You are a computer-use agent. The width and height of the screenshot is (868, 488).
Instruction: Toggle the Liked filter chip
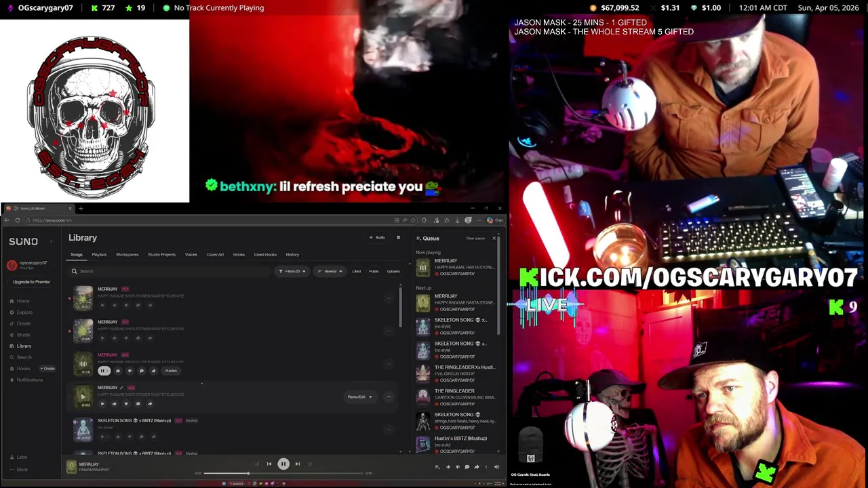click(356, 272)
